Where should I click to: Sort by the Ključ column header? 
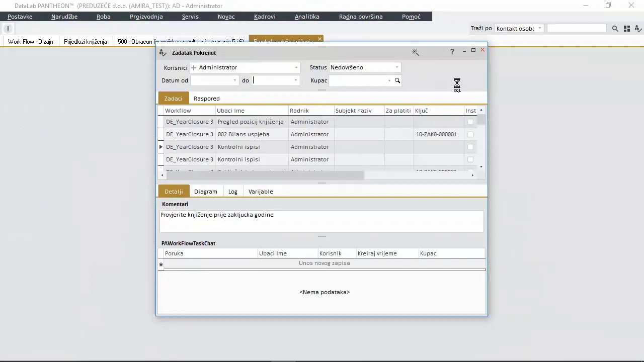[439, 111]
